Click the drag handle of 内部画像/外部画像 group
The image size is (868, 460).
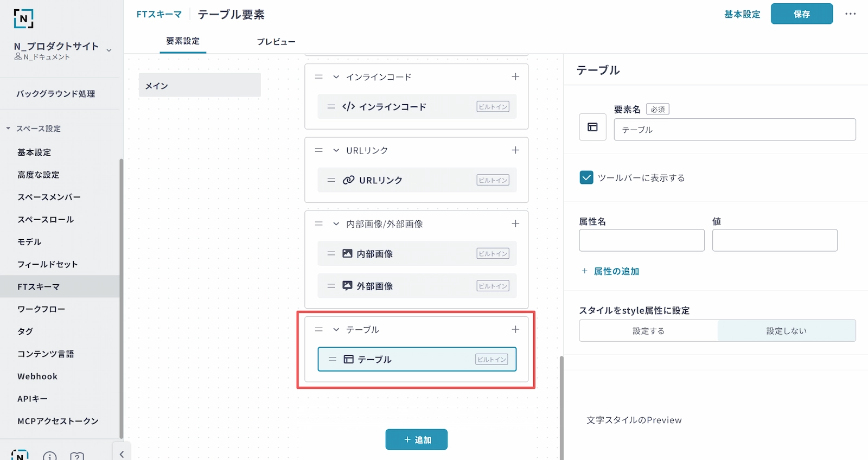319,223
